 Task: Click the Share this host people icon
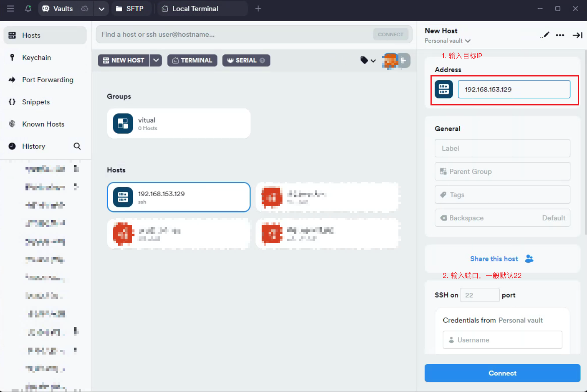(529, 259)
